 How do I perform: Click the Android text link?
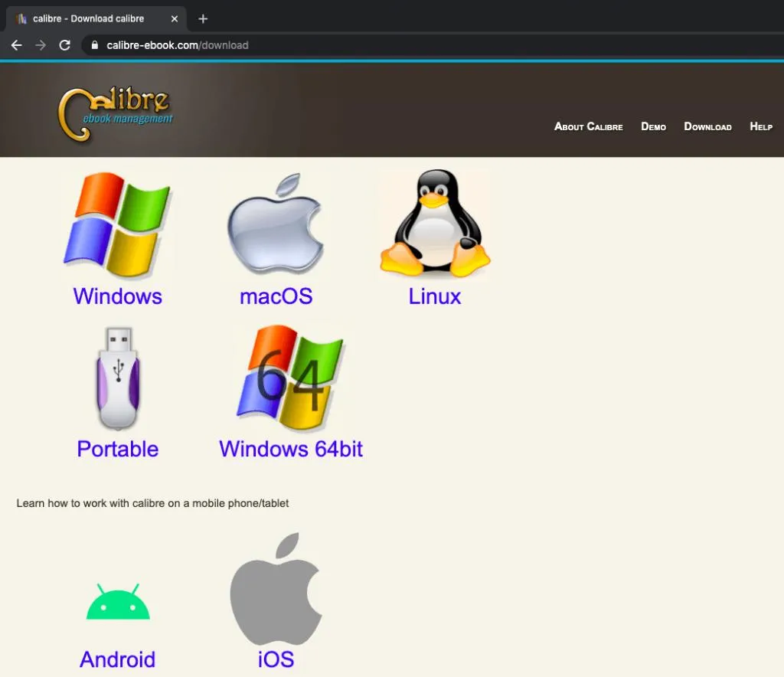(x=117, y=659)
